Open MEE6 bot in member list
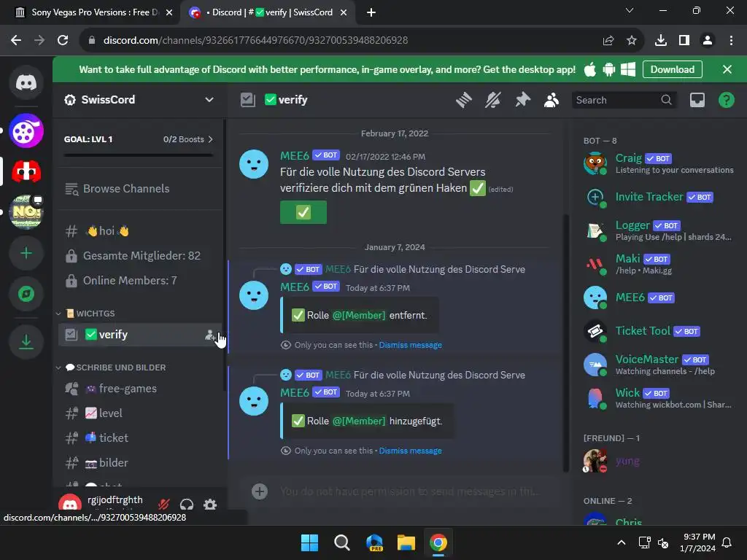Screen dimensions: 747x560 click(x=659, y=297)
